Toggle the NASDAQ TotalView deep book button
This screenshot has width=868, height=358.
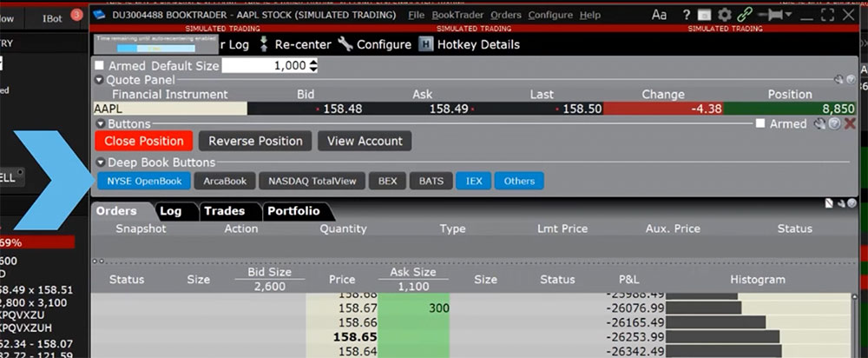point(312,181)
